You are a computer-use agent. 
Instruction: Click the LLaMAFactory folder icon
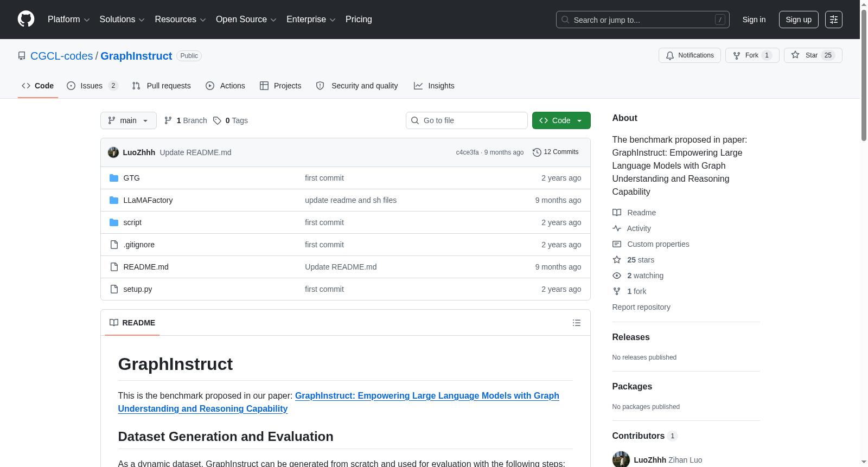click(114, 200)
